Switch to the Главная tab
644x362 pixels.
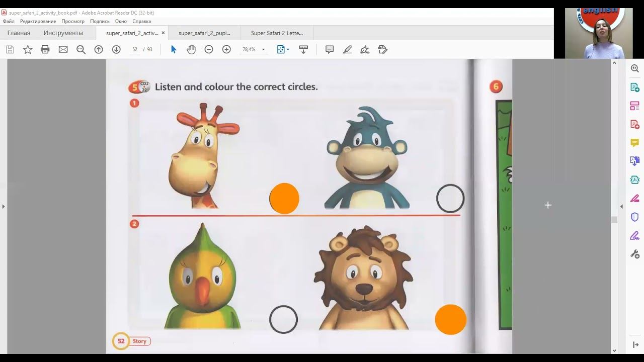tap(19, 33)
